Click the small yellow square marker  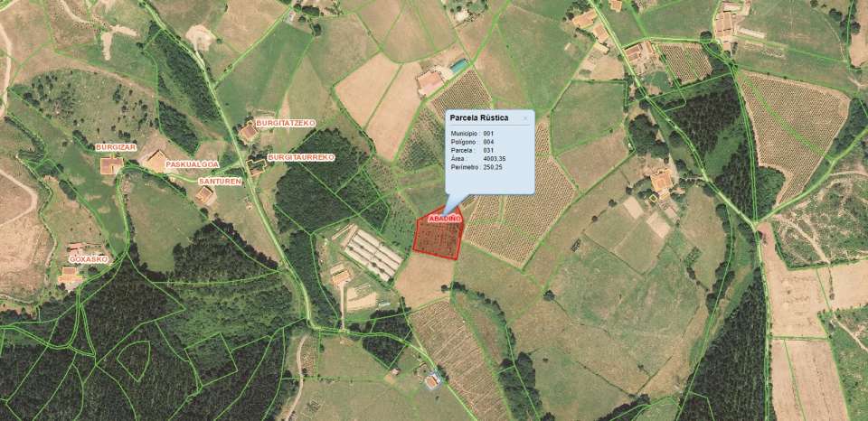coord(654,197)
